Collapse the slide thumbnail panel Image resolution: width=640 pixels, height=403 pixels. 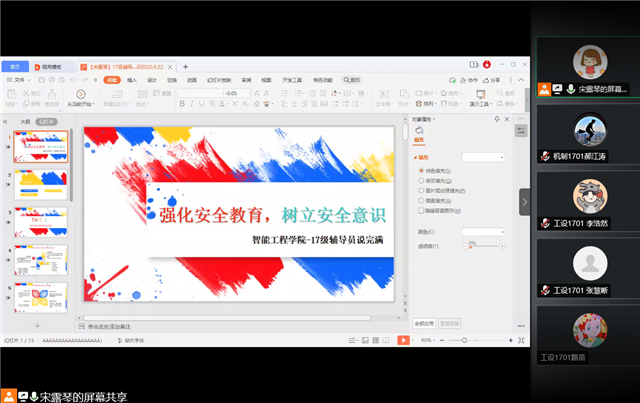[x=5, y=122]
